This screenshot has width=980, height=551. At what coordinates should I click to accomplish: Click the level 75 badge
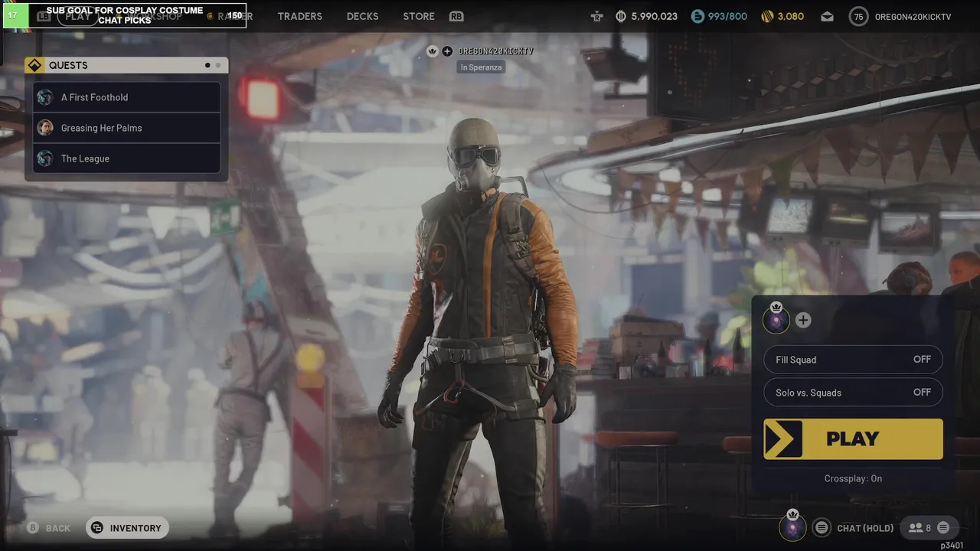[858, 16]
